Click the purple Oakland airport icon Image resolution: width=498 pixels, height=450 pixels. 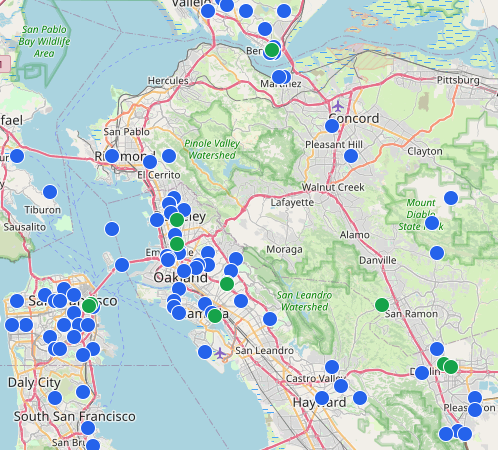pos(220,353)
